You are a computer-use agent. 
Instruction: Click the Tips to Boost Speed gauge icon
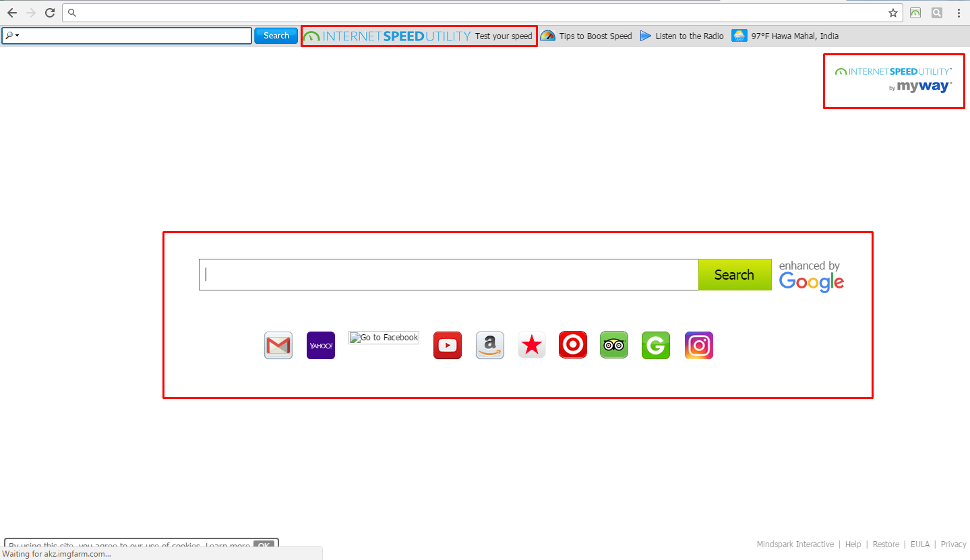point(547,36)
